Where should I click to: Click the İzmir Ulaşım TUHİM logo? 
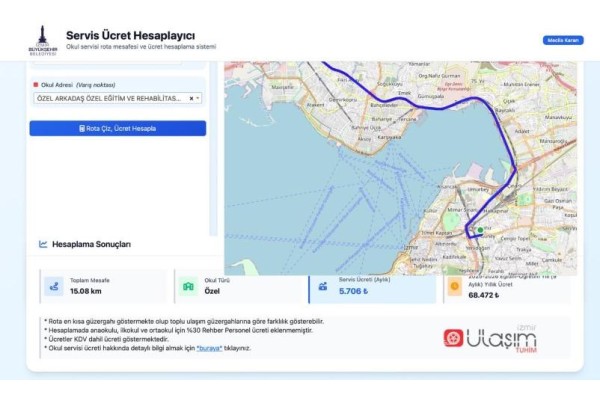coord(490,339)
